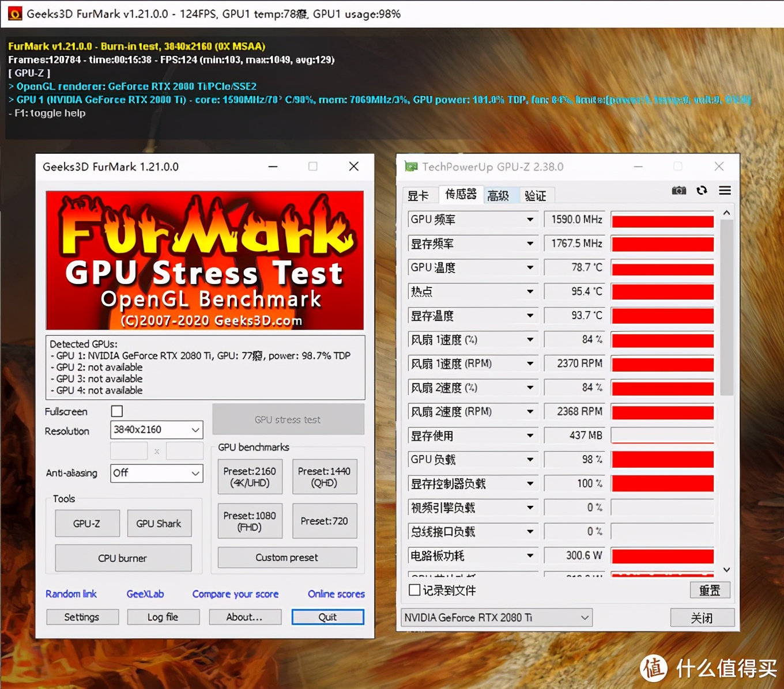Open the NVIDIA GeForce RTX 2080 Ti device dropdown
Screen dimensions: 784x689
click(496, 618)
